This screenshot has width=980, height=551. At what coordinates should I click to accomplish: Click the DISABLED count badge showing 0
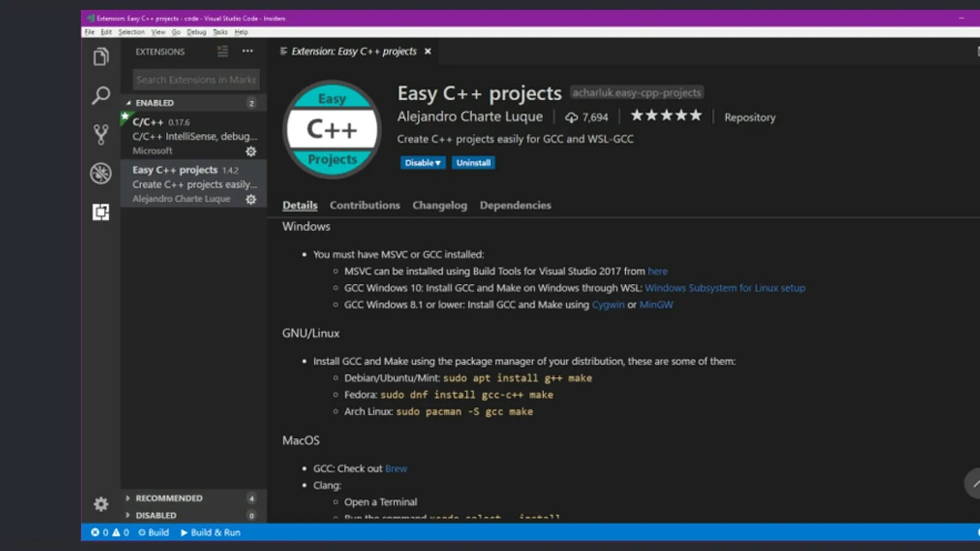click(x=251, y=516)
